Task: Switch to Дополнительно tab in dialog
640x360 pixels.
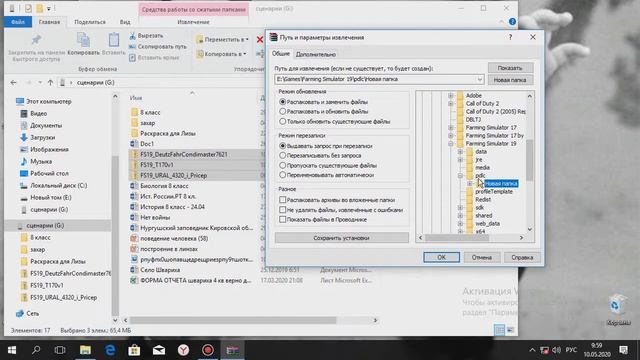Action: click(316, 54)
